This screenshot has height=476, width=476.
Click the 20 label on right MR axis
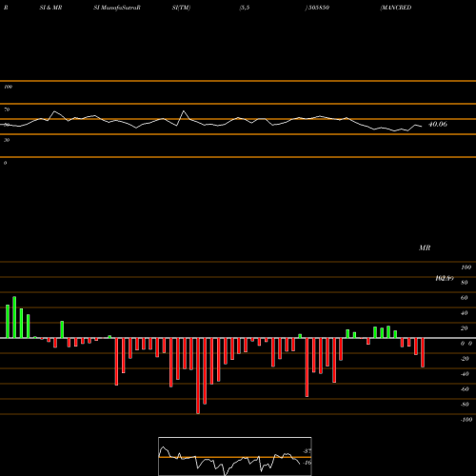coord(465,328)
